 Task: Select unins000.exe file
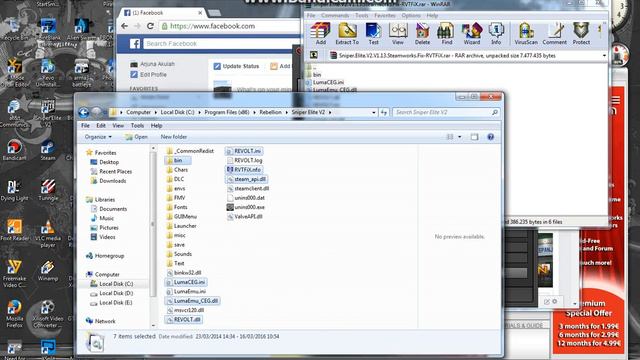coord(245,207)
